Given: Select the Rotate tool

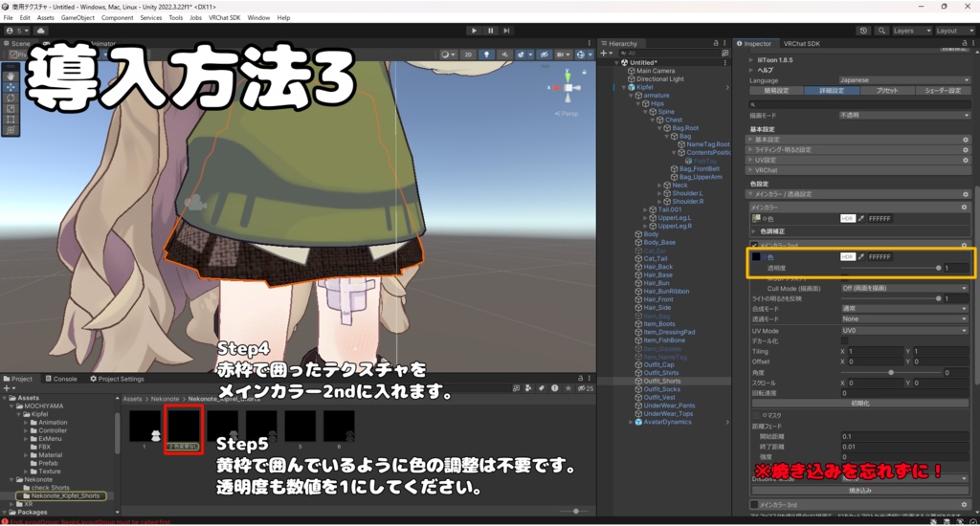Looking at the screenshot, I should click(11, 98).
